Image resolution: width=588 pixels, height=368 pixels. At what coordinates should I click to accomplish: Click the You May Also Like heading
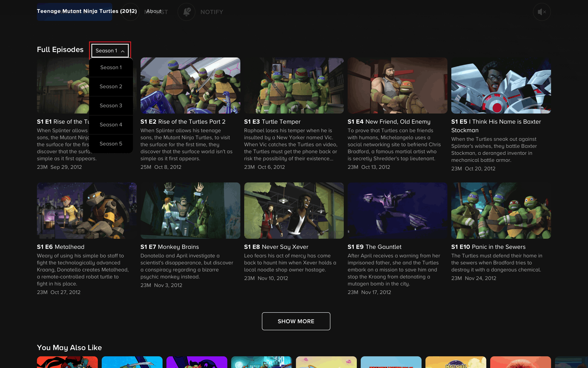click(x=70, y=348)
